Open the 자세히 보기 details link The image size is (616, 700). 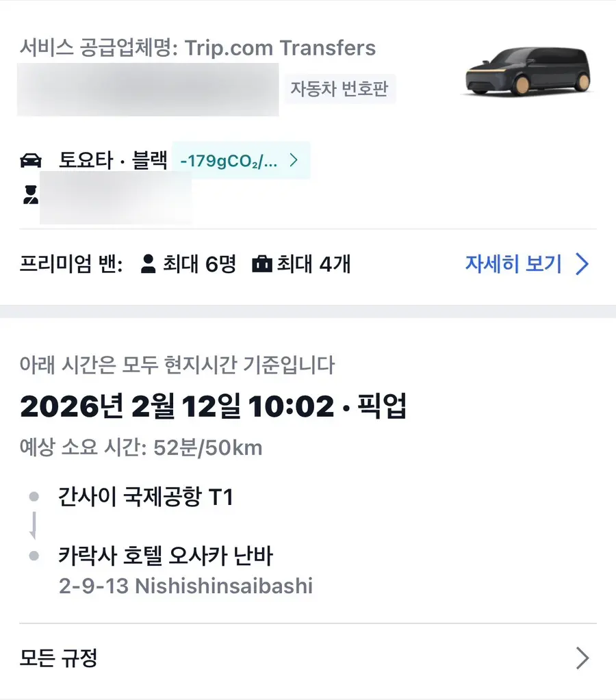[x=527, y=264]
